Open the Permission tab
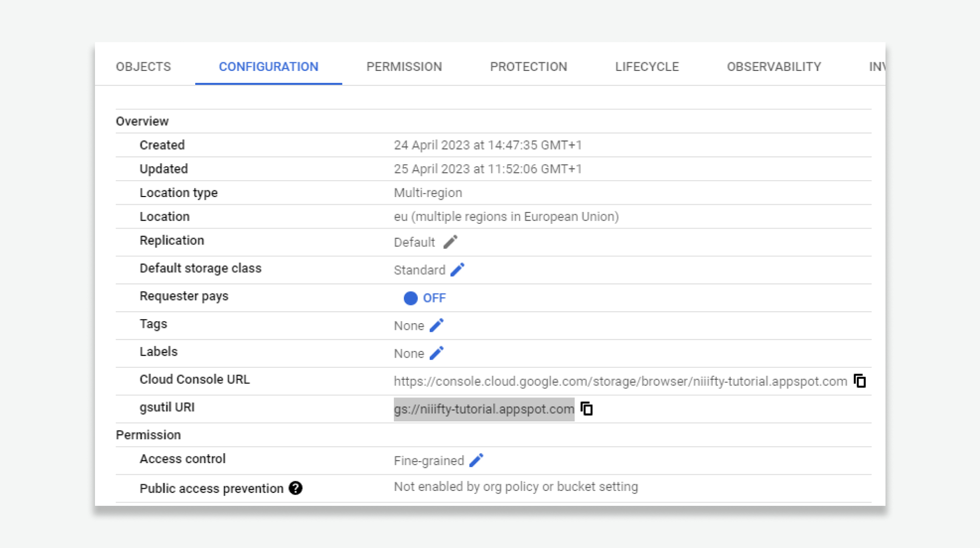Viewport: 980px width, 548px height. tap(404, 66)
